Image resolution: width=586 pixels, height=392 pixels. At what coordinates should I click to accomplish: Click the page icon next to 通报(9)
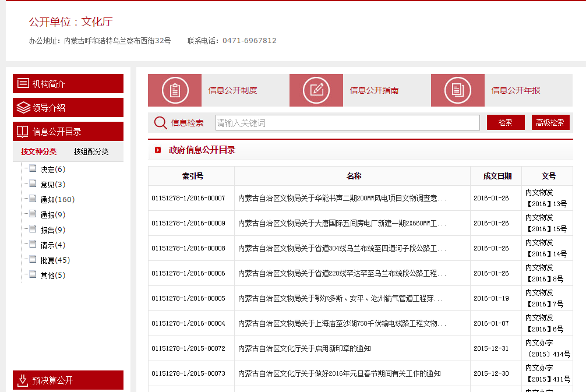[x=33, y=213]
